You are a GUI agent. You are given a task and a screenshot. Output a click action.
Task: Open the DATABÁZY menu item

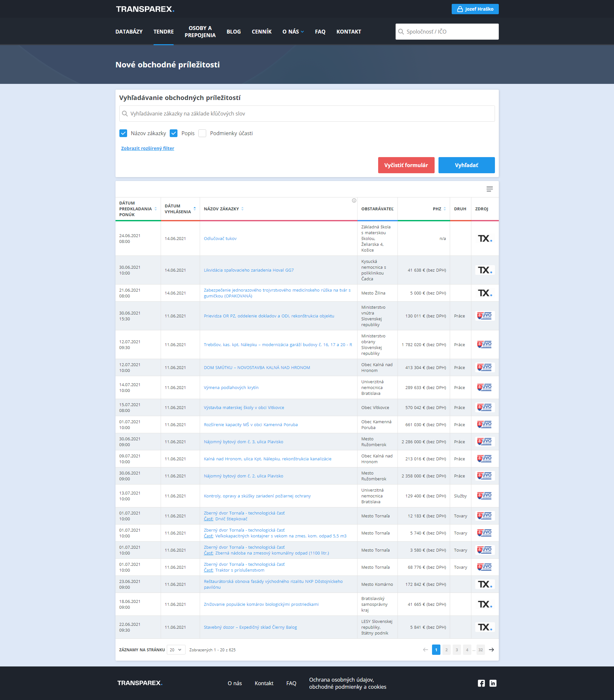129,32
